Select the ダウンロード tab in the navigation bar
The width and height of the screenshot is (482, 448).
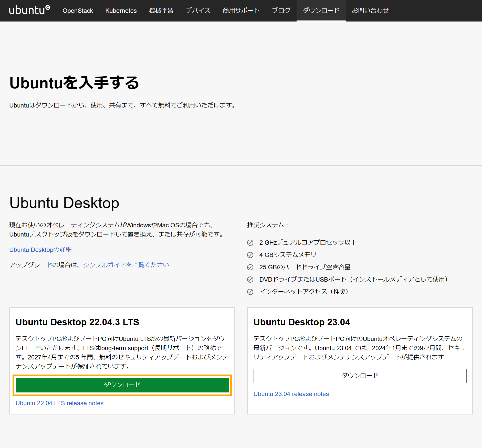point(321,10)
